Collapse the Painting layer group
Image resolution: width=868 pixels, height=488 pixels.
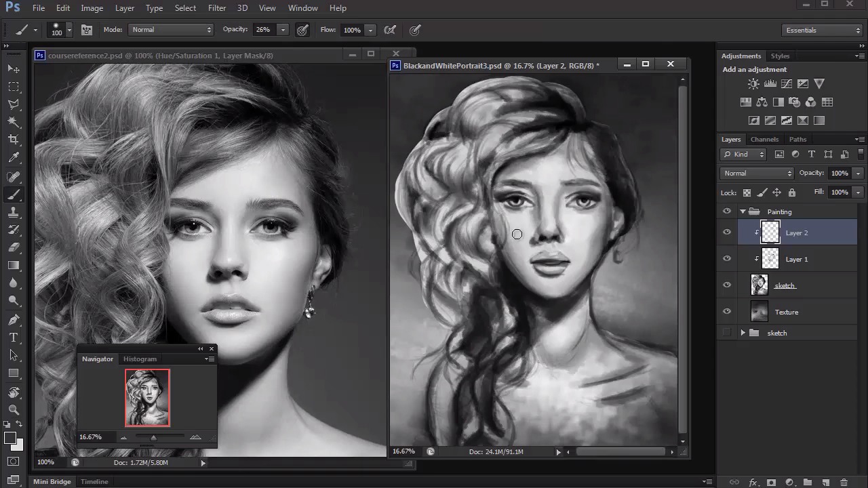pyautogui.click(x=743, y=211)
